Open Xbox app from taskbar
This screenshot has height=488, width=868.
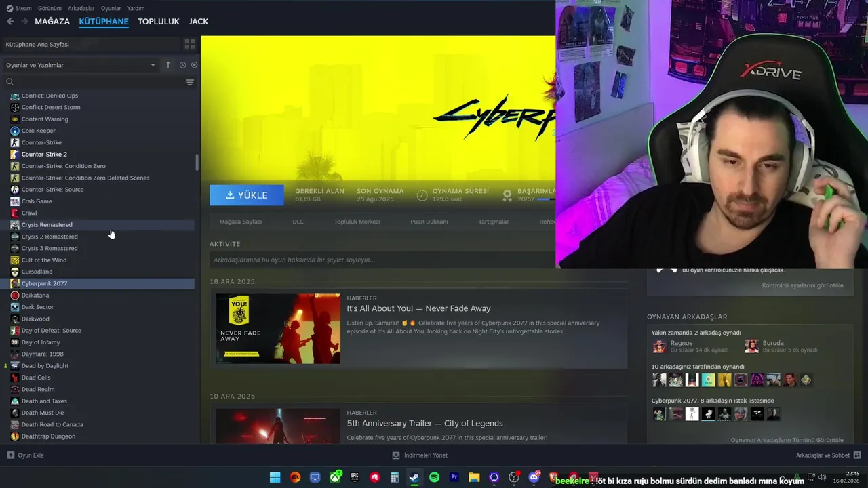coord(335,477)
